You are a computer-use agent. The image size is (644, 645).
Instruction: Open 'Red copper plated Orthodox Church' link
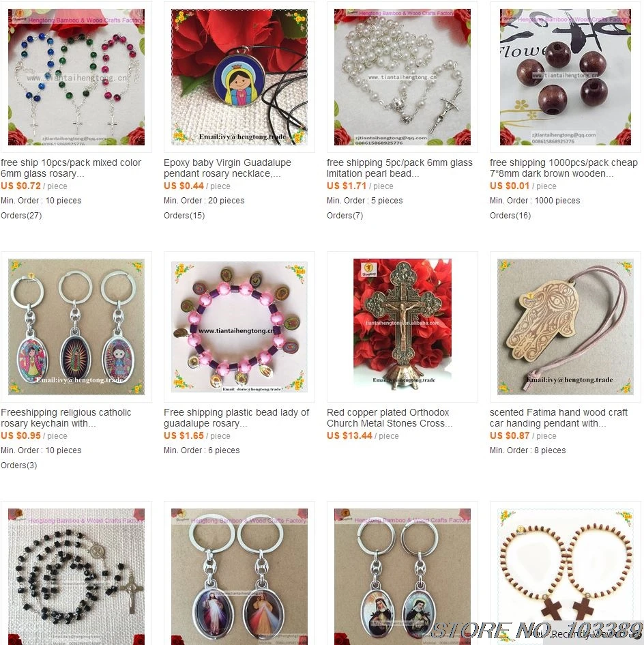[390, 418]
